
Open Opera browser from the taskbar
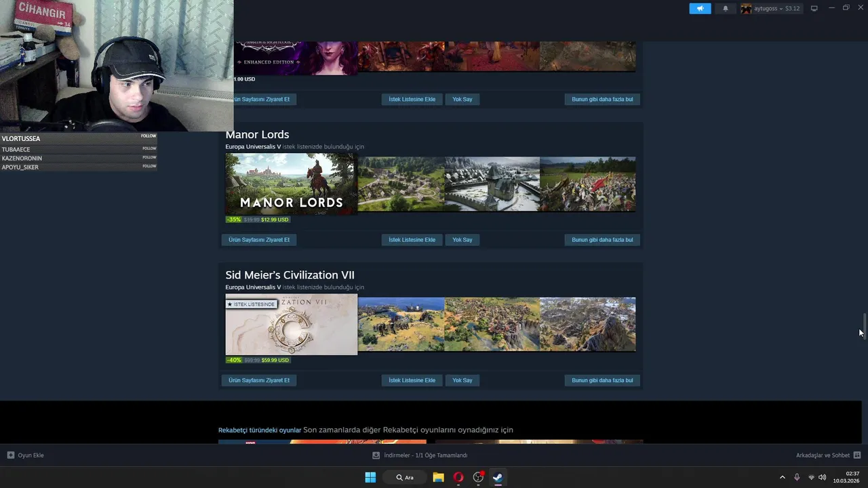coord(458,477)
